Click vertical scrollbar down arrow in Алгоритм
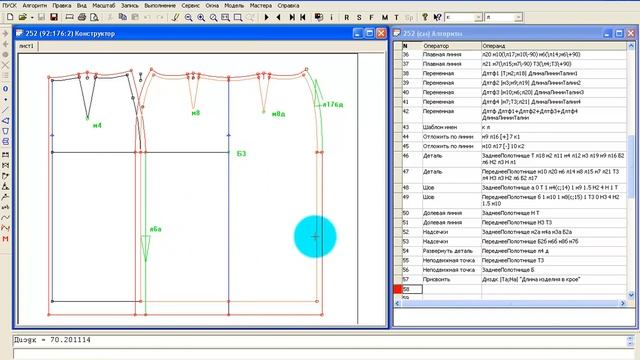Screen dimensions: 640x360 pyautogui.click(x=631, y=295)
